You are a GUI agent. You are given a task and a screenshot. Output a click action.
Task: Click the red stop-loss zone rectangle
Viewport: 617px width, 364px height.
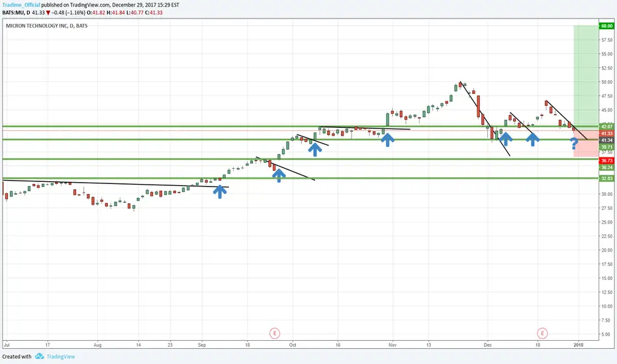(586, 144)
